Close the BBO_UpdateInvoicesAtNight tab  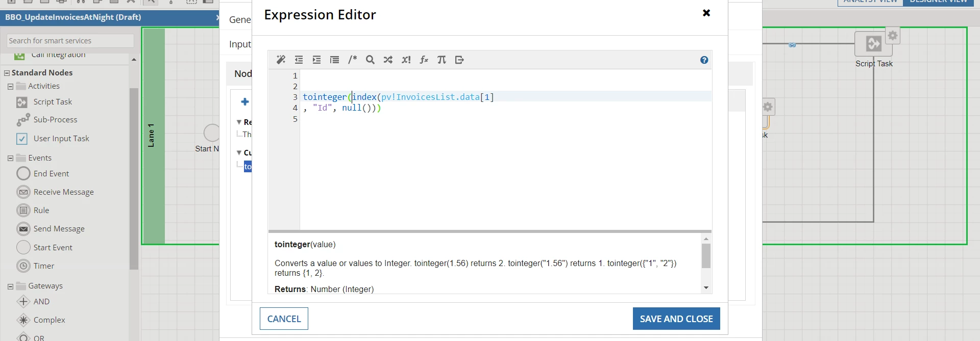[217, 17]
